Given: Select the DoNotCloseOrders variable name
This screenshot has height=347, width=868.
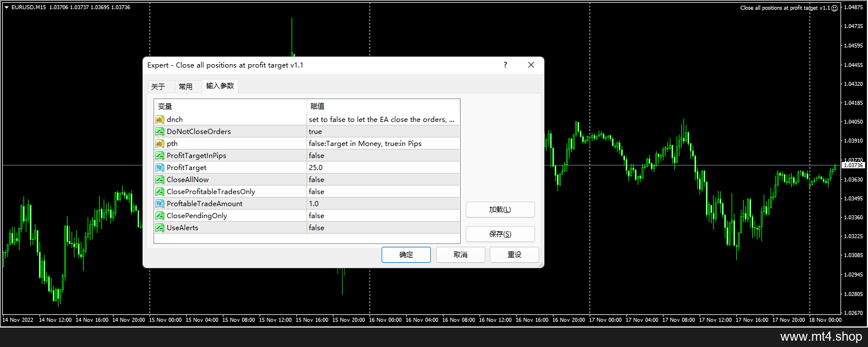Looking at the screenshot, I should pyautogui.click(x=199, y=132).
